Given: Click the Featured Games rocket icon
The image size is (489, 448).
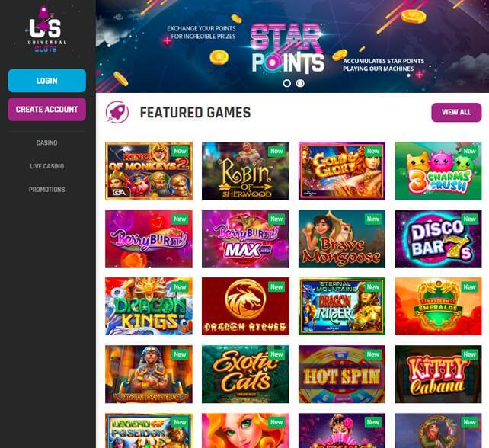Looking at the screenshot, I should [x=117, y=112].
